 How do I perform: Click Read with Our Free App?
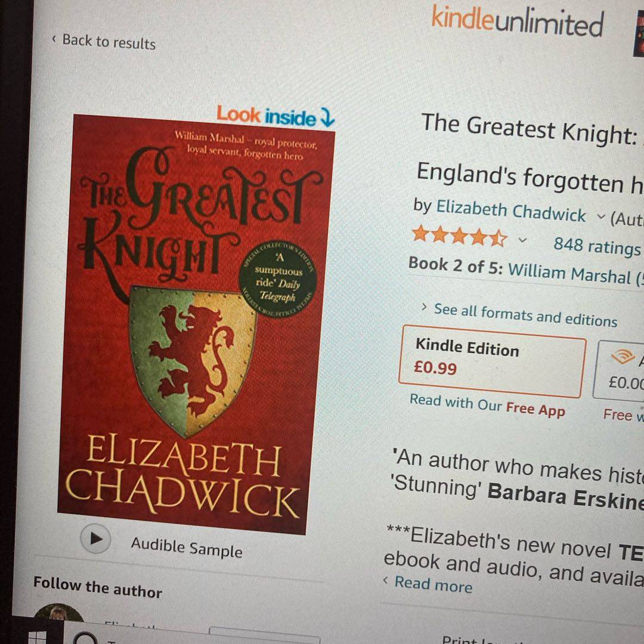click(x=488, y=405)
